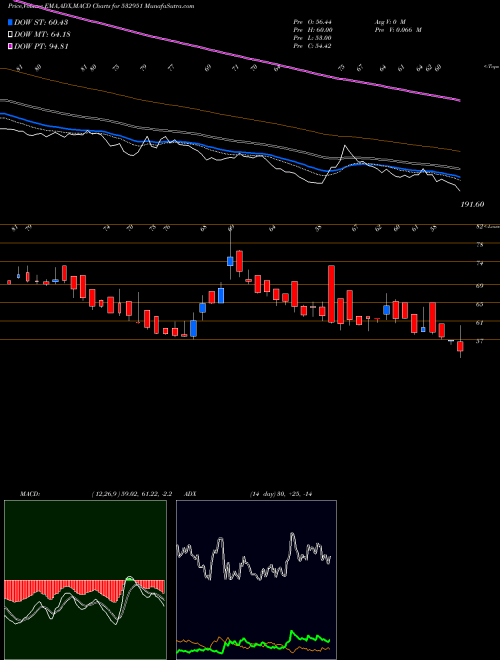Click the last red candlestick on the right

460,346
